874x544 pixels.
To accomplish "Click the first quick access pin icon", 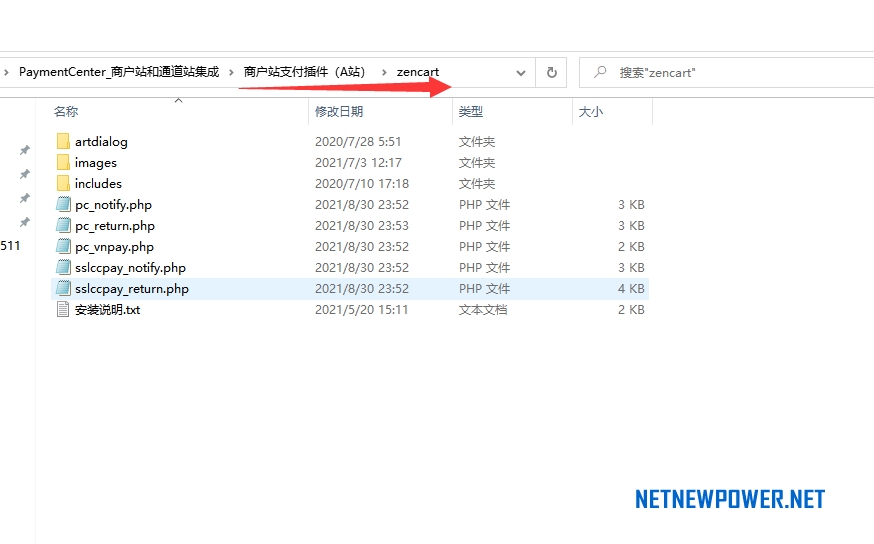I will (x=25, y=150).
